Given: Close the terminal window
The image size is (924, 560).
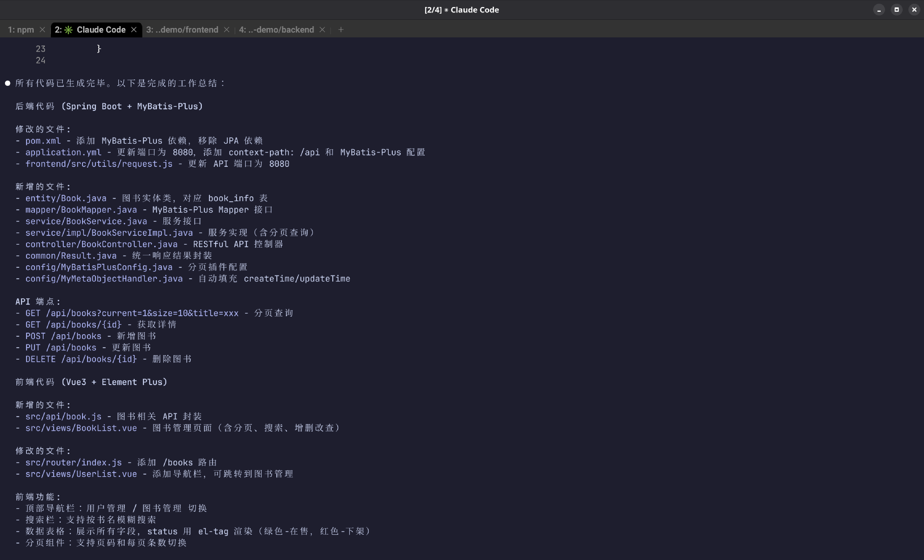Looking at the screenshot, I should (914, 10).
